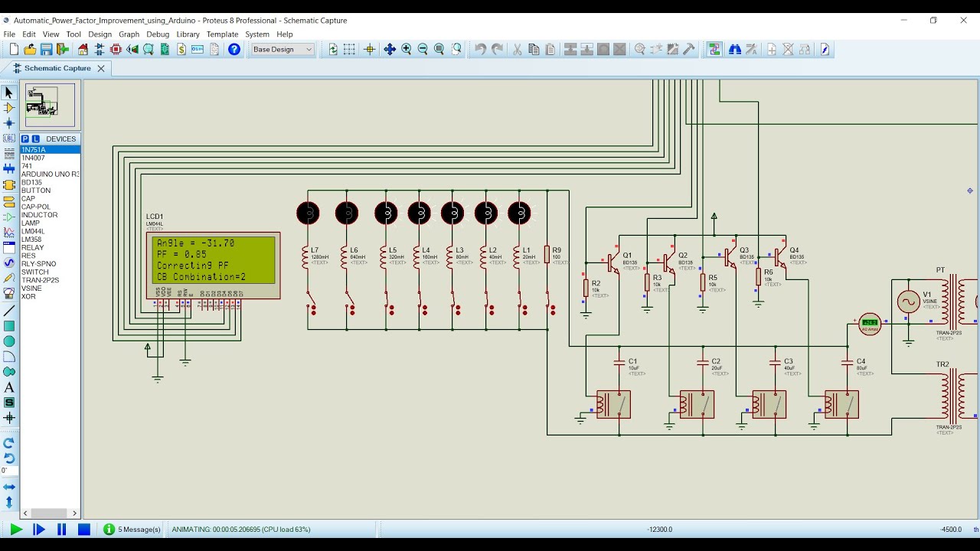Select the Wire Label Mode tool
980x551 pixels.
pos(9,139)
